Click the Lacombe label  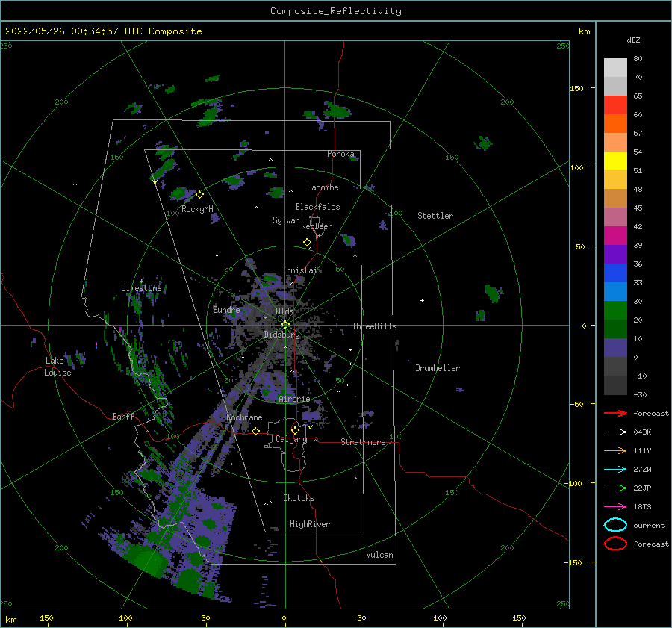click(x=323, y=187)
